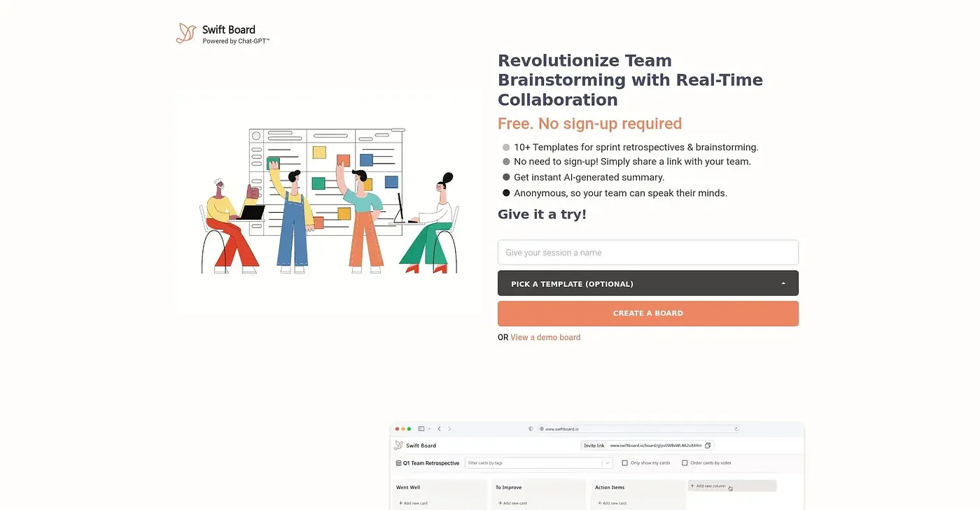Focus the session name input field

tap(647, 253)
